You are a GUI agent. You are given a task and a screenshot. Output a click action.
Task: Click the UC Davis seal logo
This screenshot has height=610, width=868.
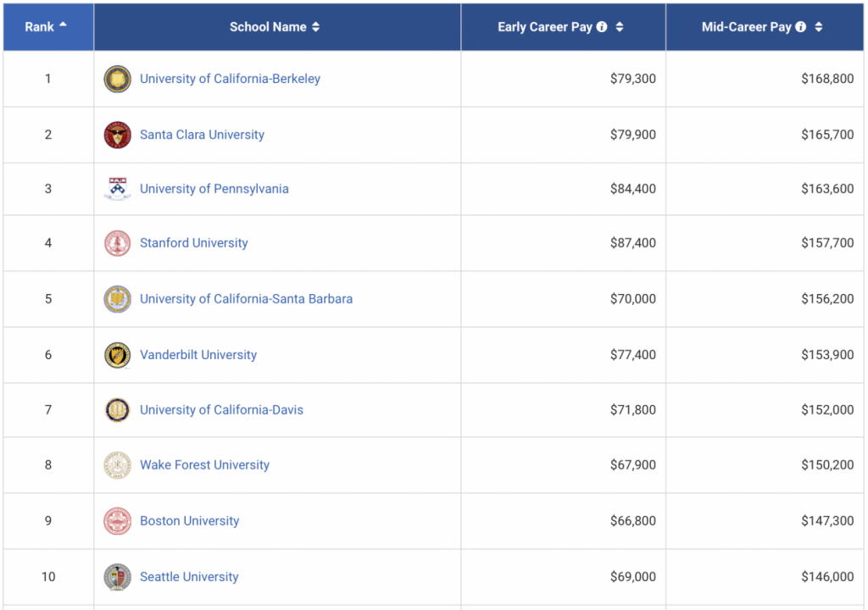click(117, 410)
